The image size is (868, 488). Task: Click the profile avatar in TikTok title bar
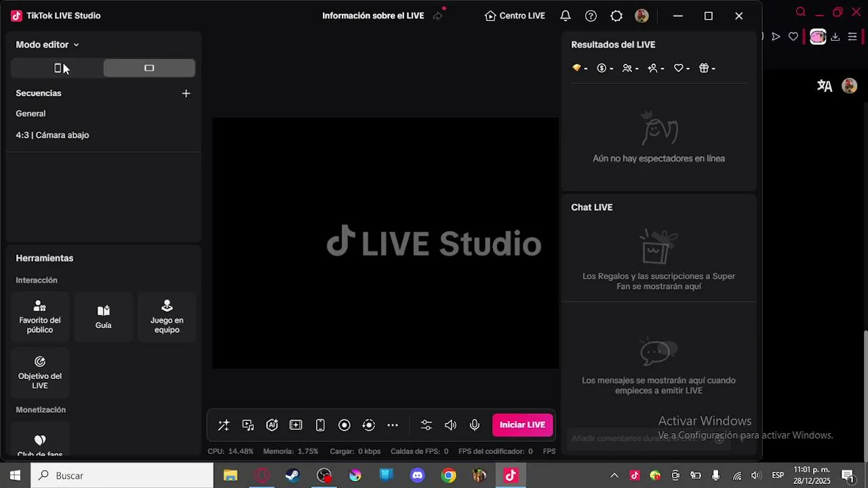click(x=642, y=16)
